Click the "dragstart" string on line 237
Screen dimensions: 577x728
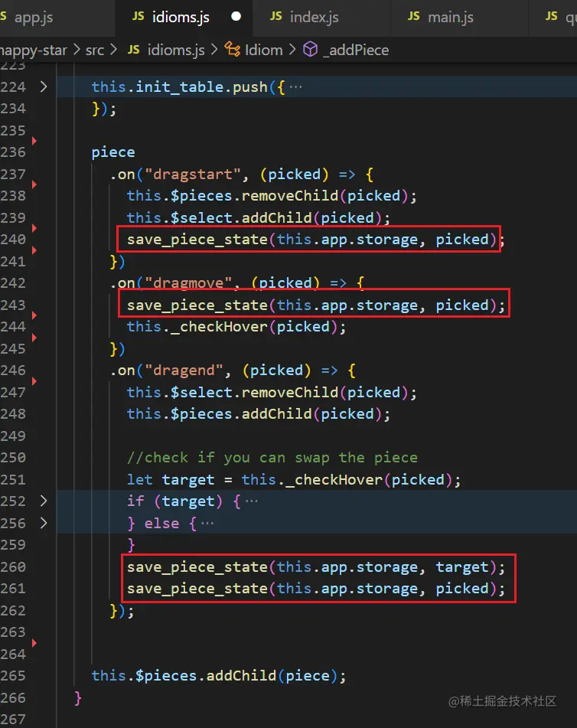[193, 175]
